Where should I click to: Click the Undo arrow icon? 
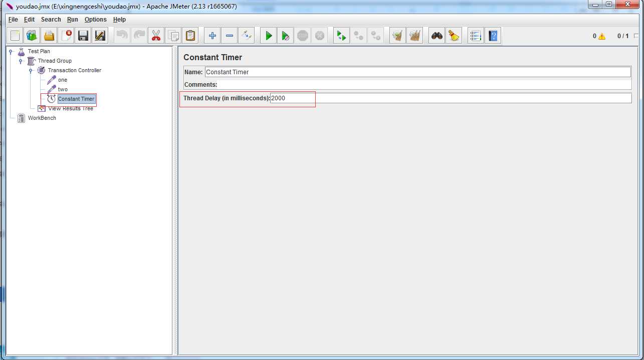tap(122, 36)
